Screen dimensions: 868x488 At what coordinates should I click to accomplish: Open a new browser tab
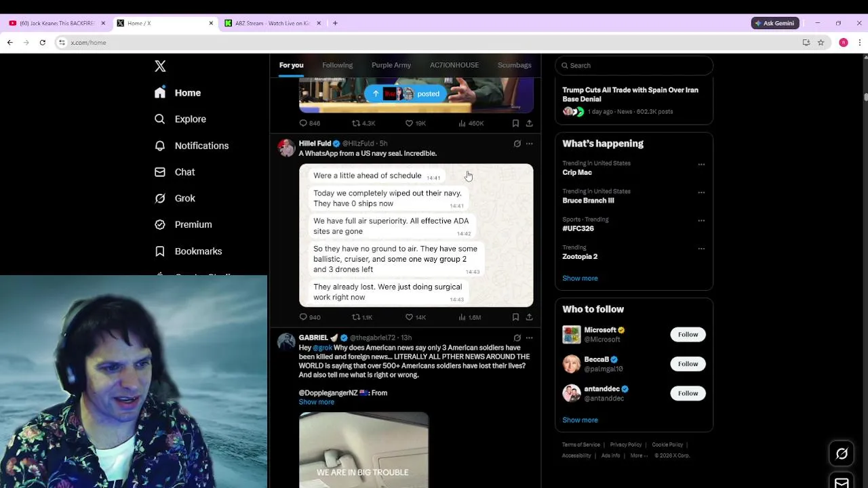tap(335, 23)
